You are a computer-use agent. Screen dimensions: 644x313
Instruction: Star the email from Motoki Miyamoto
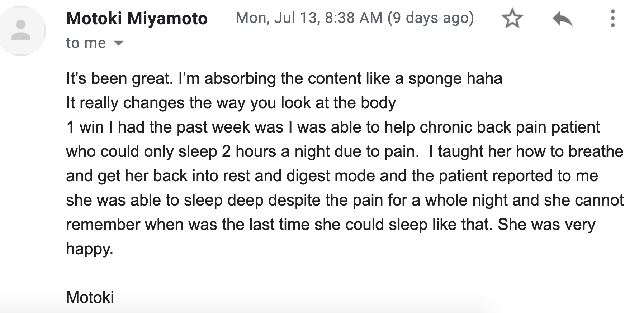[x=512, y=19]
